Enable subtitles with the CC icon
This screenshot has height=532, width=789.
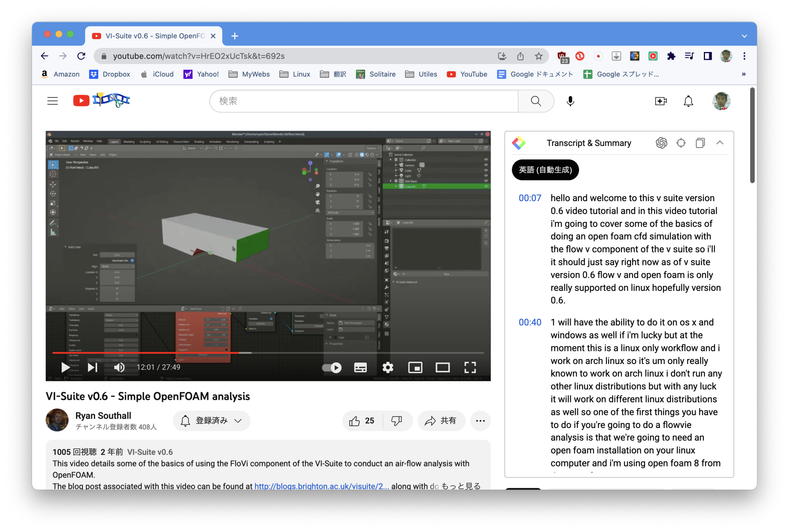point(360,368)
